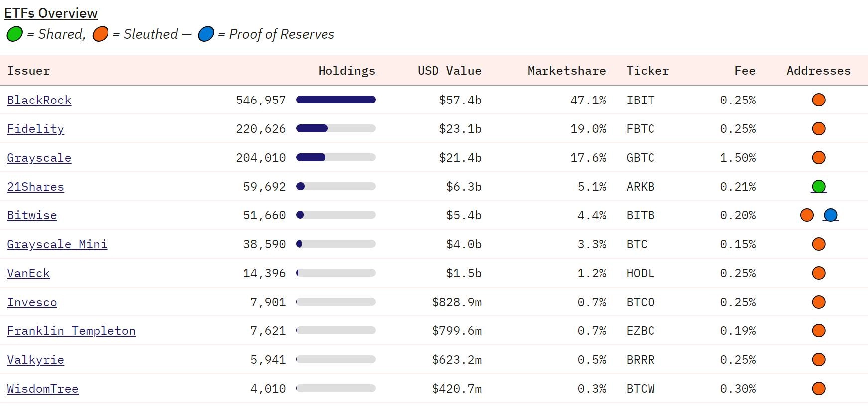Open the Franklin Templeton issuer link

coord(71,331)
